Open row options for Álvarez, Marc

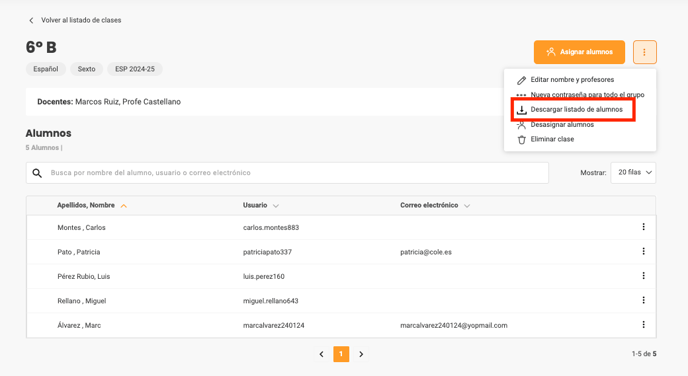(643, 325)
